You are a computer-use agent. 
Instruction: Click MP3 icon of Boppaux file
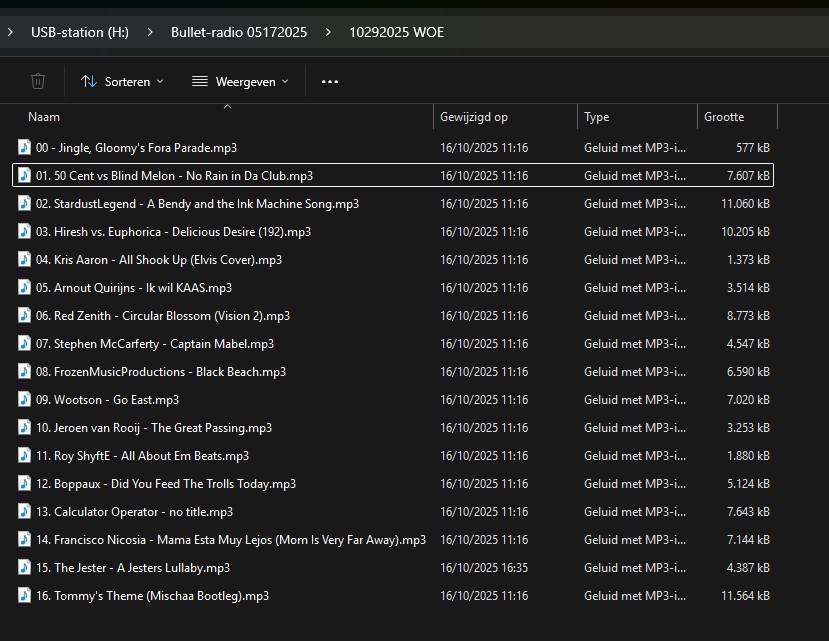click(24, 483)
